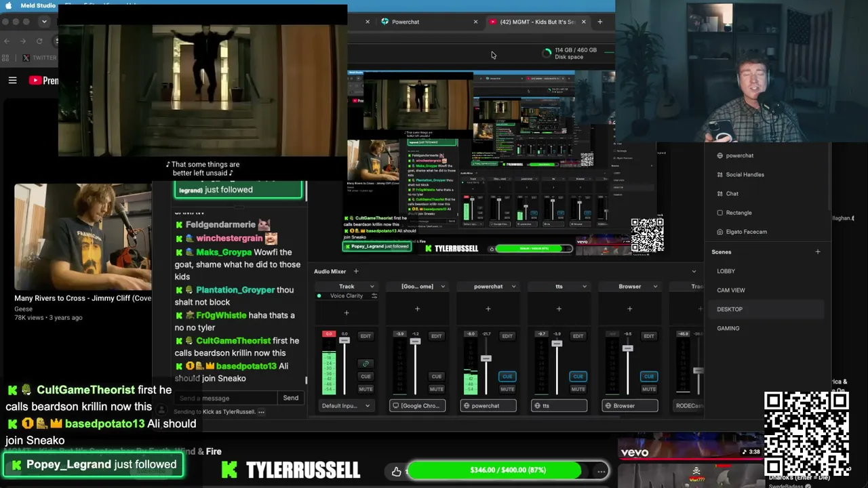Open the Meld Studio menu bar item

(x=38, y=5)
